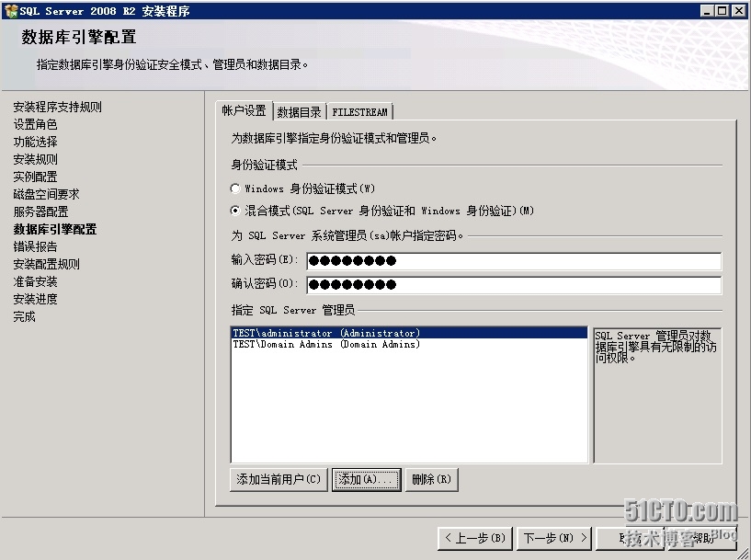Click the 确认密码 password field
This screenshot has height=560, width=751.
coord(514,284)
